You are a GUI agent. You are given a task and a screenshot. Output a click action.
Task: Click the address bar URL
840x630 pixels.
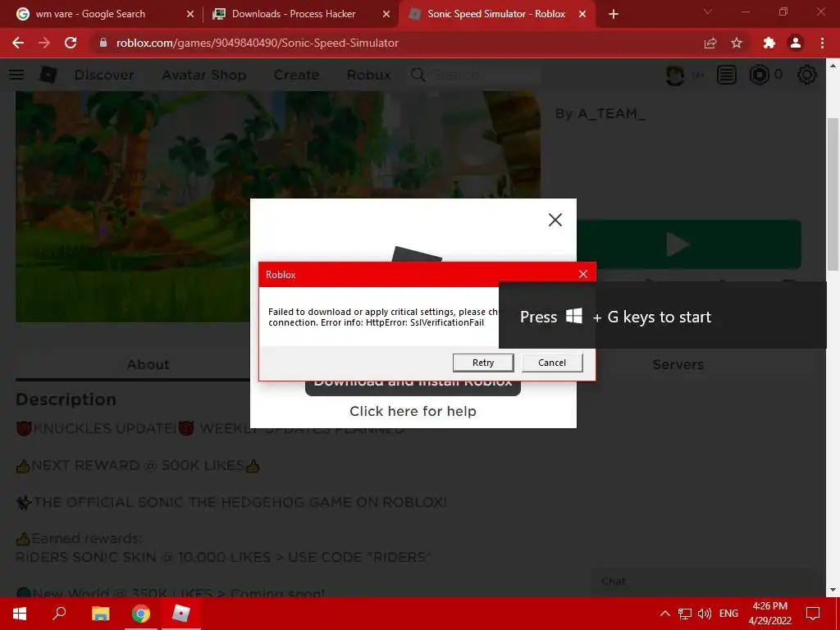coord(257,43)
